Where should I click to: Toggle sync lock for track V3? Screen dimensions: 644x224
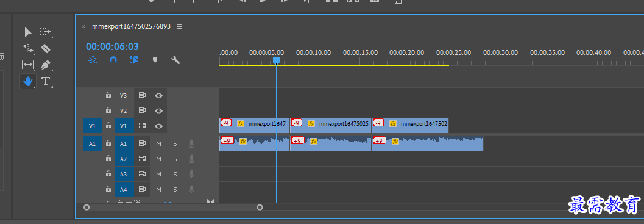pyautogui.click(x=143, y=95)
